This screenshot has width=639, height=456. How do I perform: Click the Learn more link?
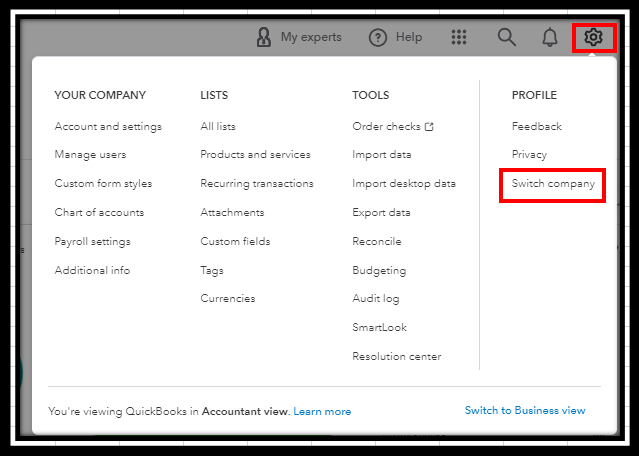322,412
